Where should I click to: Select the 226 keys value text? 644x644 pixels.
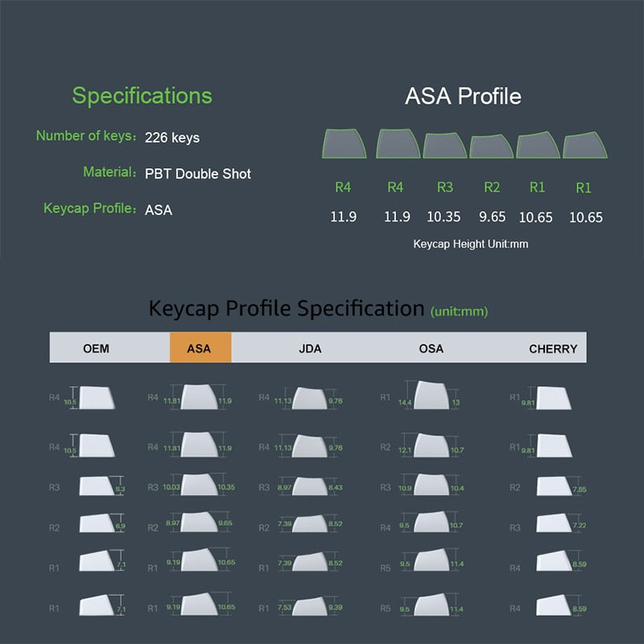pyautogui.click(x=172, y=138)
